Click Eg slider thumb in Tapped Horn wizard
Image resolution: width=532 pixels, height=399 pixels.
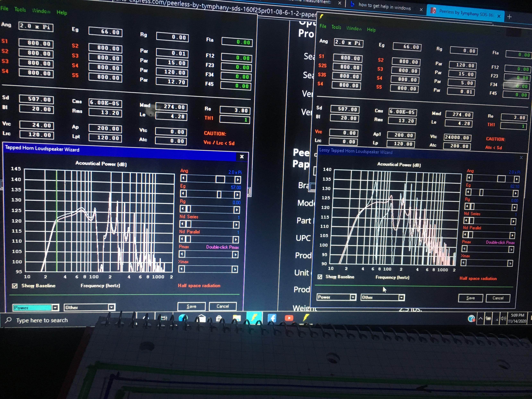[219, 194]
